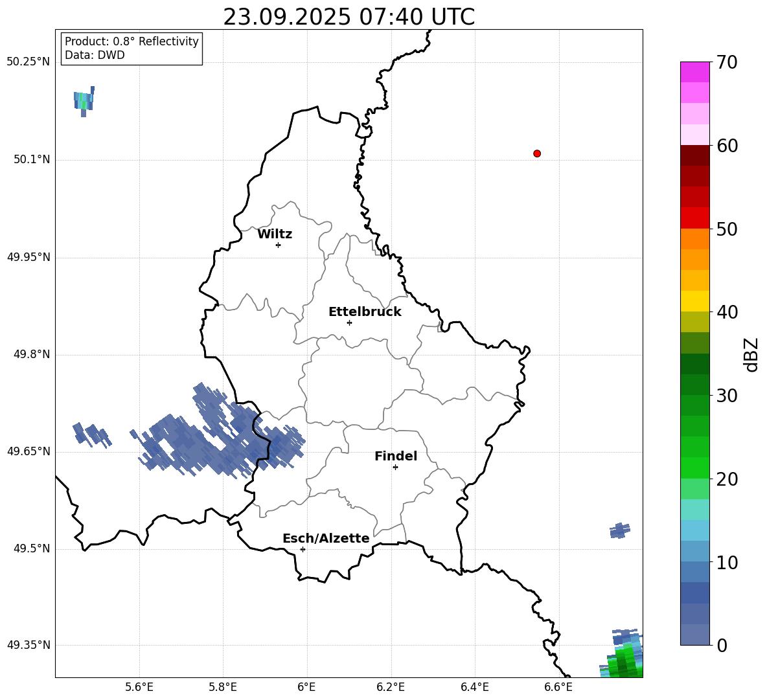
Task: Click the 6.4°E longitude label
Action: click(x=474, y=687)
